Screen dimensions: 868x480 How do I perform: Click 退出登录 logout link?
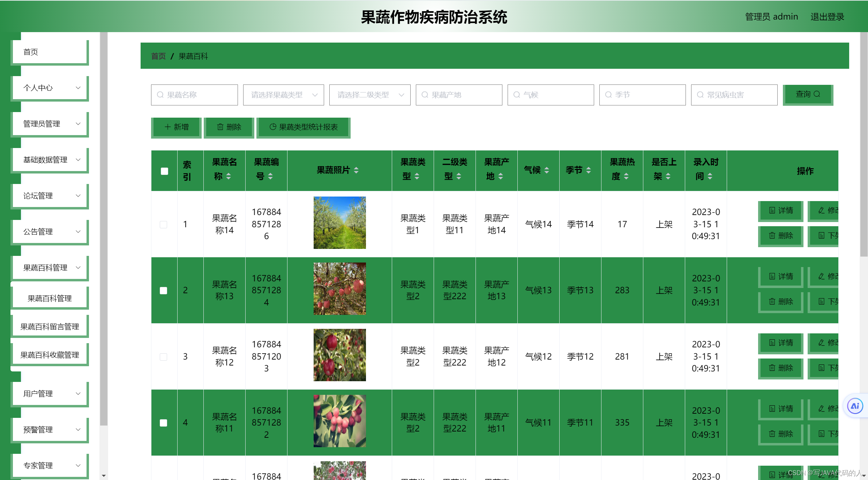point(827,17)
